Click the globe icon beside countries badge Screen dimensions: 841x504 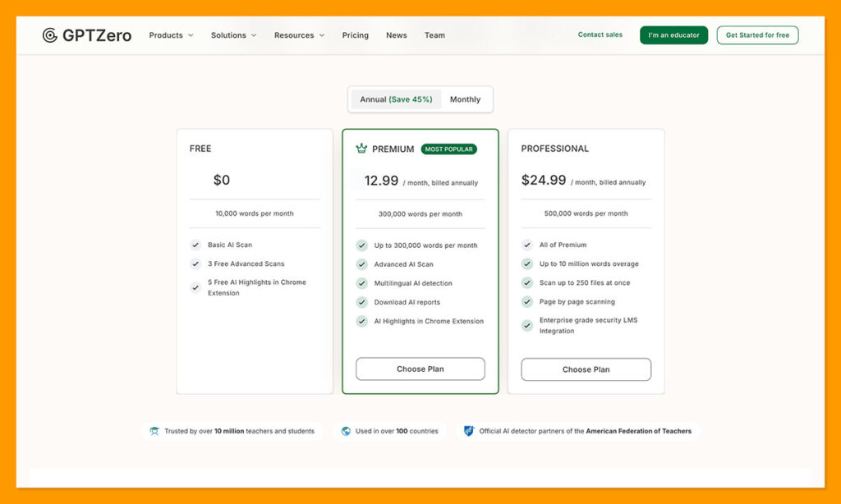[x=346, y=431]
